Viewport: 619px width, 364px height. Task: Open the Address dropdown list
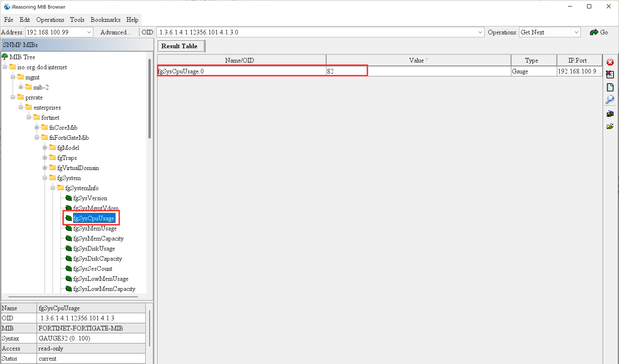point(89,32)
